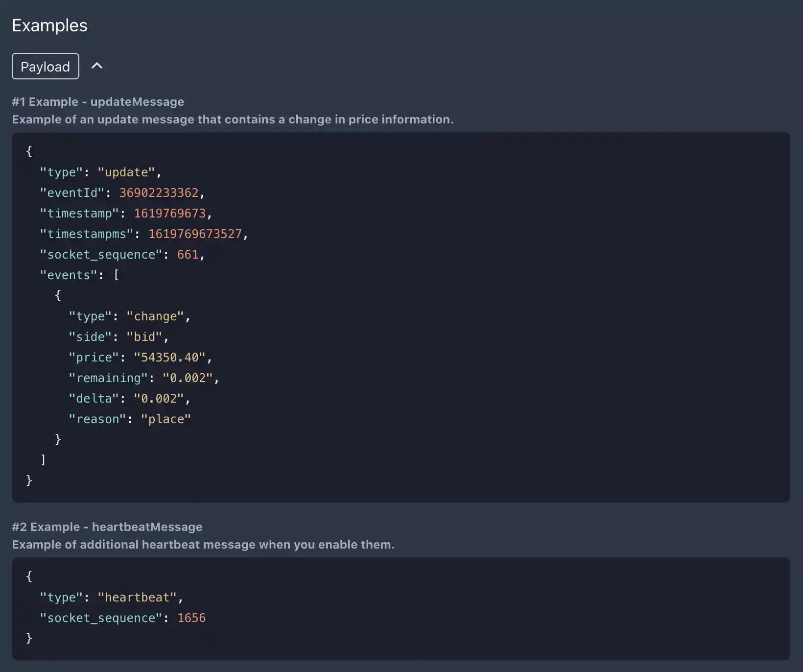Collapse the Payload examples with the chevron
Viewport: 803px width, 672px height.
(x=97, y=66)
